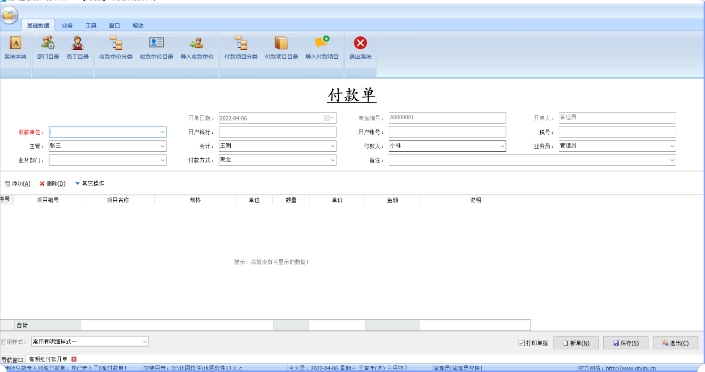This screenshot has width=705, height=372.
Task: Open payment item directory (付款项目目录) icon
Action: (281, 48)
